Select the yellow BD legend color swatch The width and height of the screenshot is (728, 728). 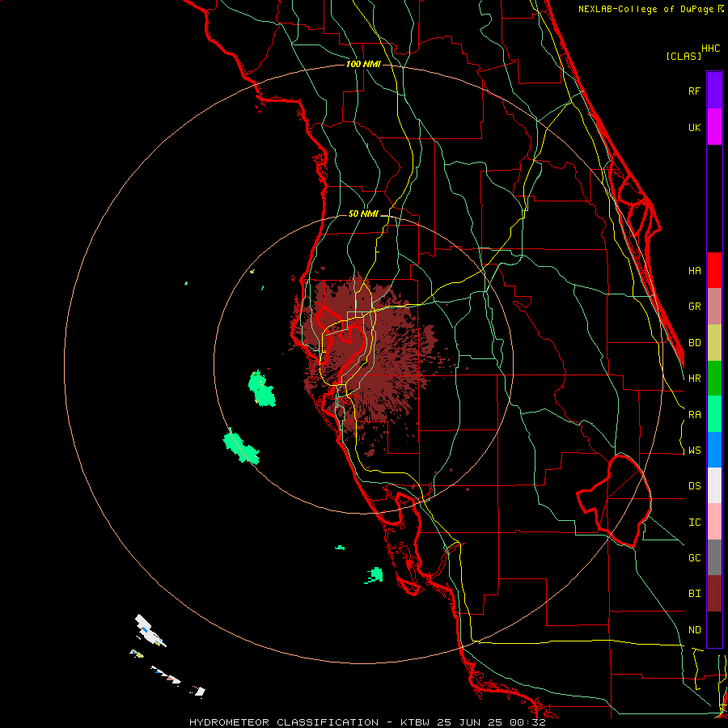click(x=714, y=343)
